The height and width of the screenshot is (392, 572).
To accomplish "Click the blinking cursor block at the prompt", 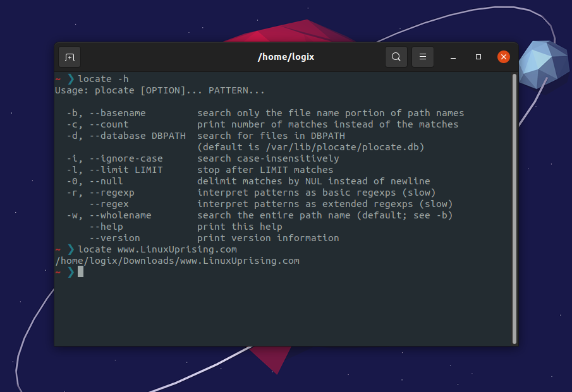I will click(x=81, y=272).
